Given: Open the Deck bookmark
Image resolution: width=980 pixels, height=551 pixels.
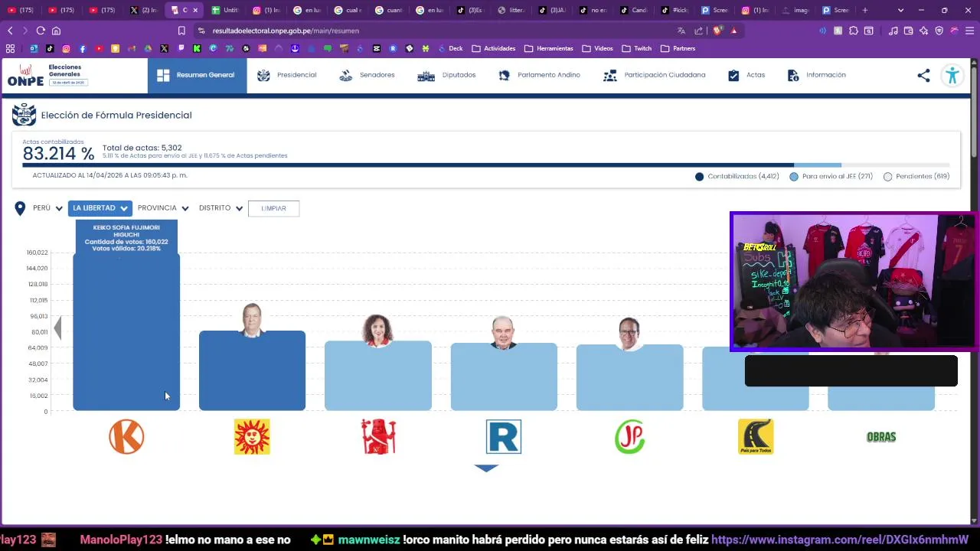Looking at the screenshot, I should pyautogui.click(x=449, y=48).
